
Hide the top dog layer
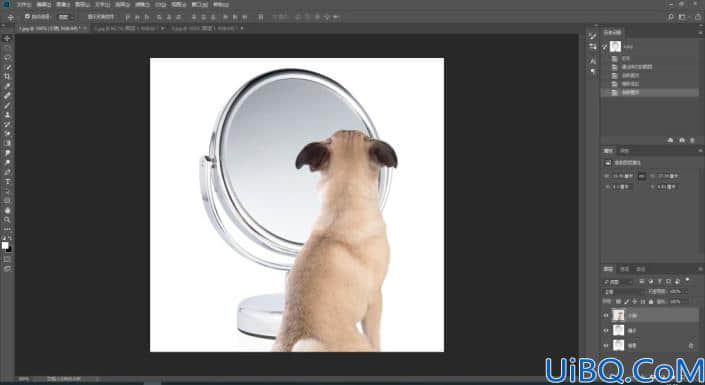606,316
